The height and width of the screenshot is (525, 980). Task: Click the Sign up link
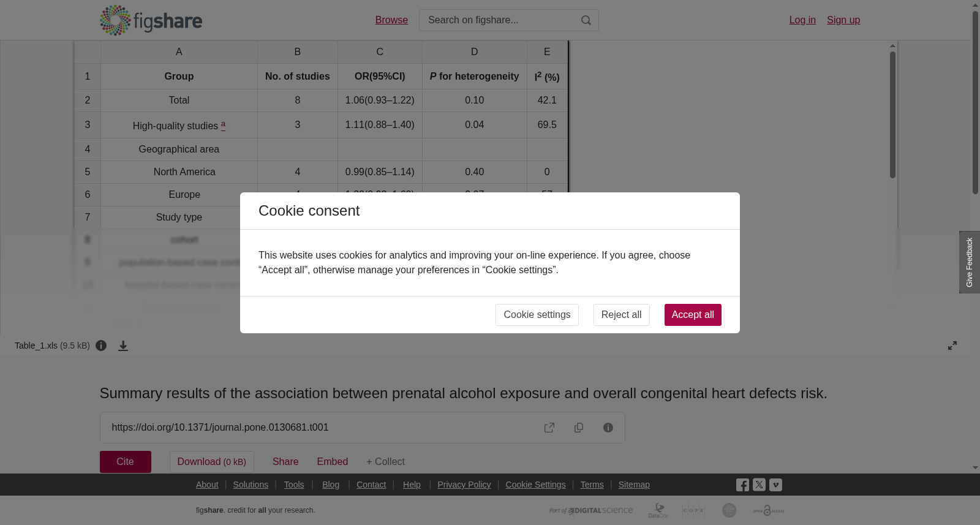pos(843,20)
